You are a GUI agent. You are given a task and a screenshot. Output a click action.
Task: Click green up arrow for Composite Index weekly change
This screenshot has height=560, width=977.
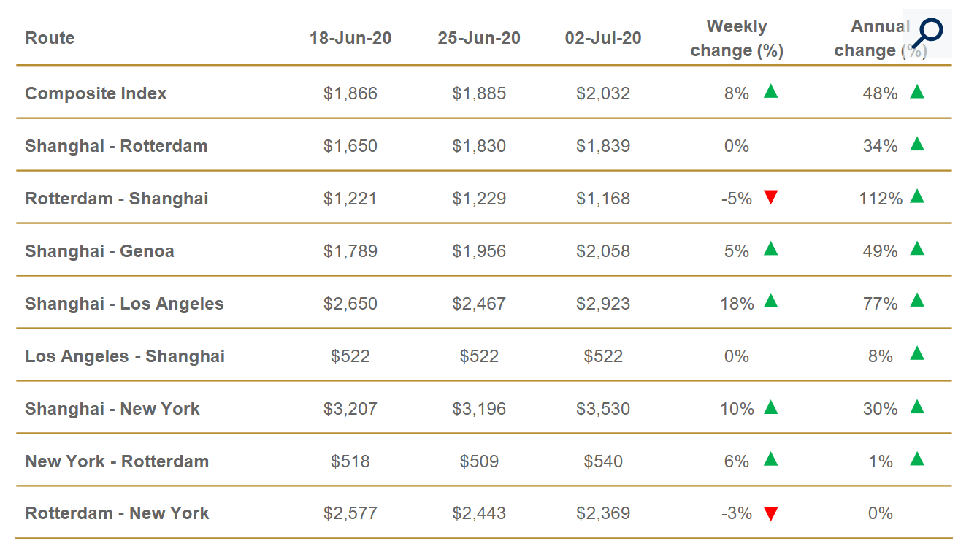point(770,92)
